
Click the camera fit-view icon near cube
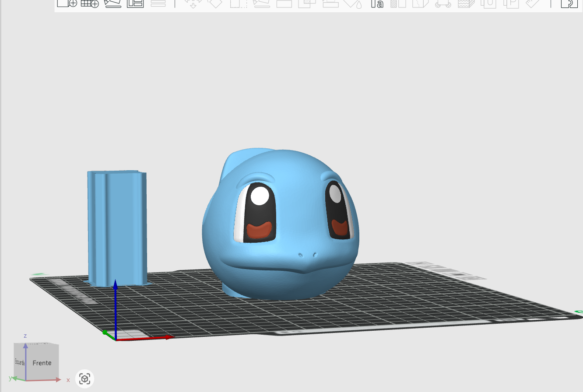[85, 379]
